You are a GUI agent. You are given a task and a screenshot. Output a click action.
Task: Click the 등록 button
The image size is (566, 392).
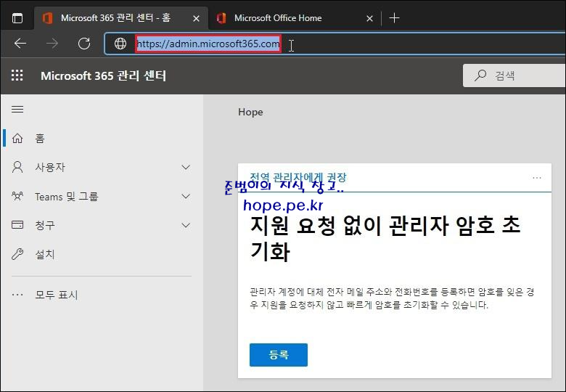(279, 355)
